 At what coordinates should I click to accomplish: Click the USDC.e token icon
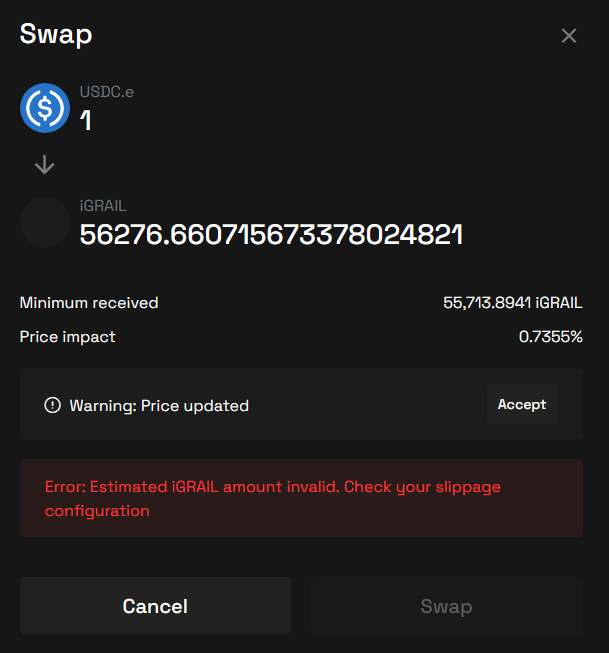[x=45, y=107]
